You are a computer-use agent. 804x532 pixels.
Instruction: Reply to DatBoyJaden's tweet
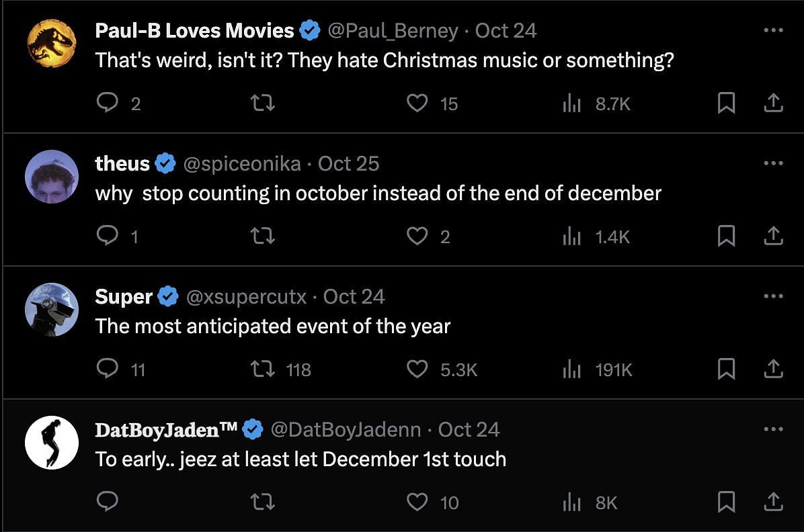[x=107, y=502]
